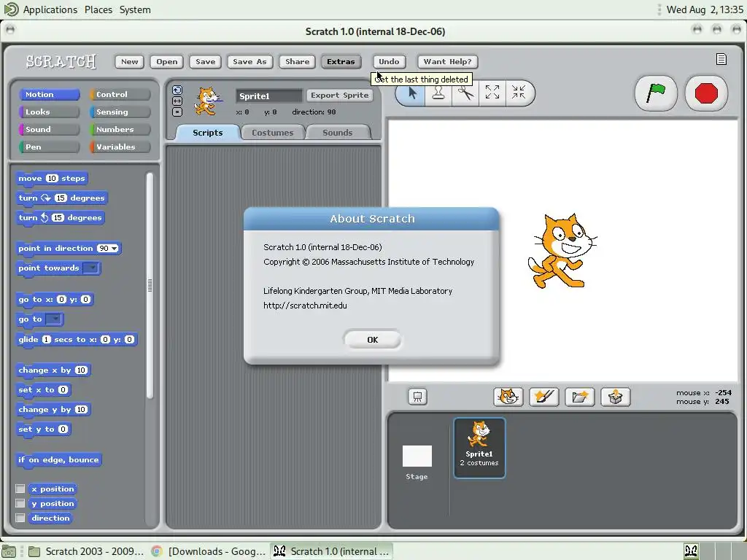
Task: Select the shrink sprite tool
Action: pyautogui.click(x=519, y=93)
